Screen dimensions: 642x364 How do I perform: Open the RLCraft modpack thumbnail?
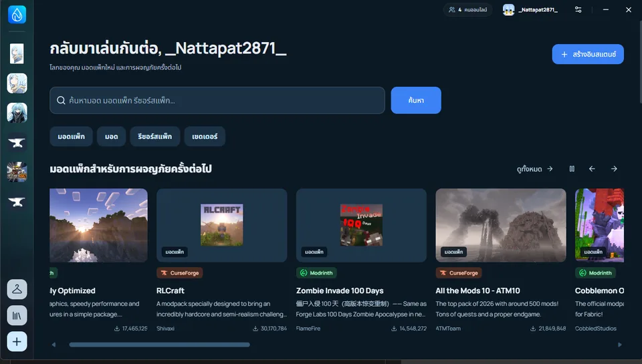pyautogui.click(x=222, y=225)
